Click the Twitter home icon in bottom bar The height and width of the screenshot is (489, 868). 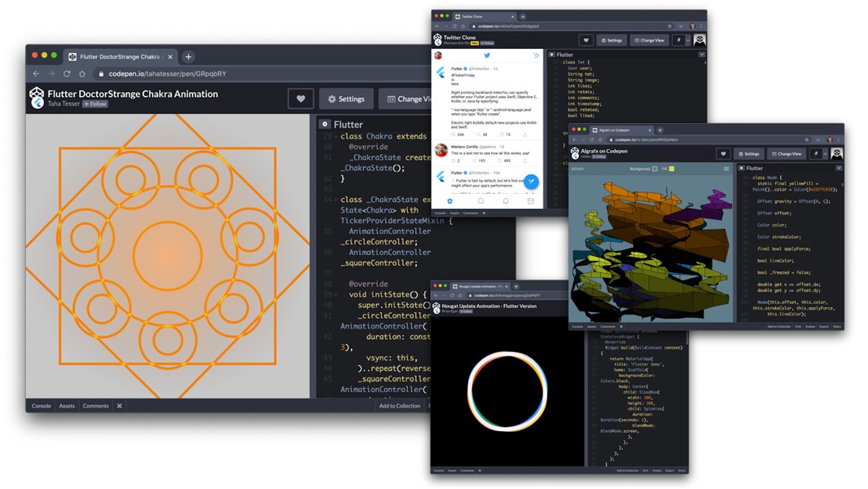pyautogui.click(x=449, y=200)
